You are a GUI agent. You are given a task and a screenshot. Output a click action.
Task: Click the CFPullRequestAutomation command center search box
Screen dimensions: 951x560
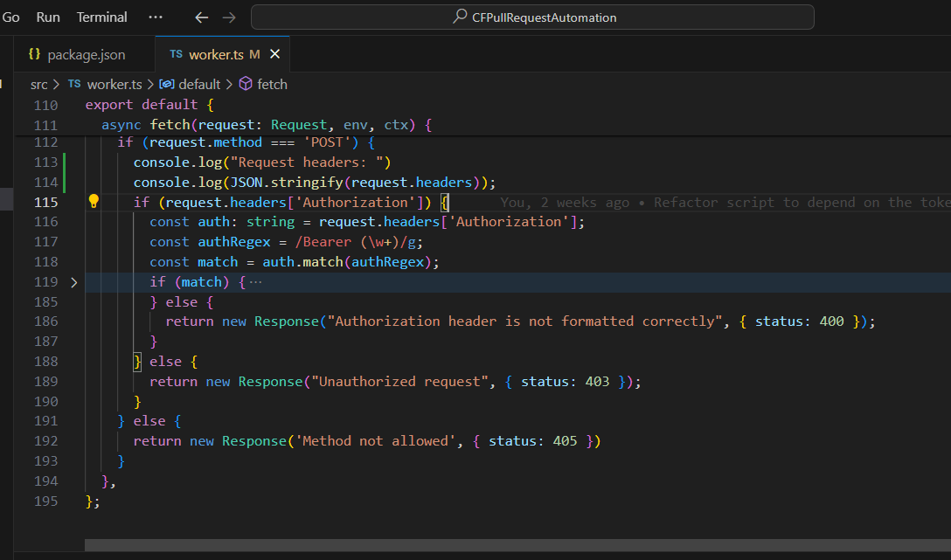click(532, 17)
